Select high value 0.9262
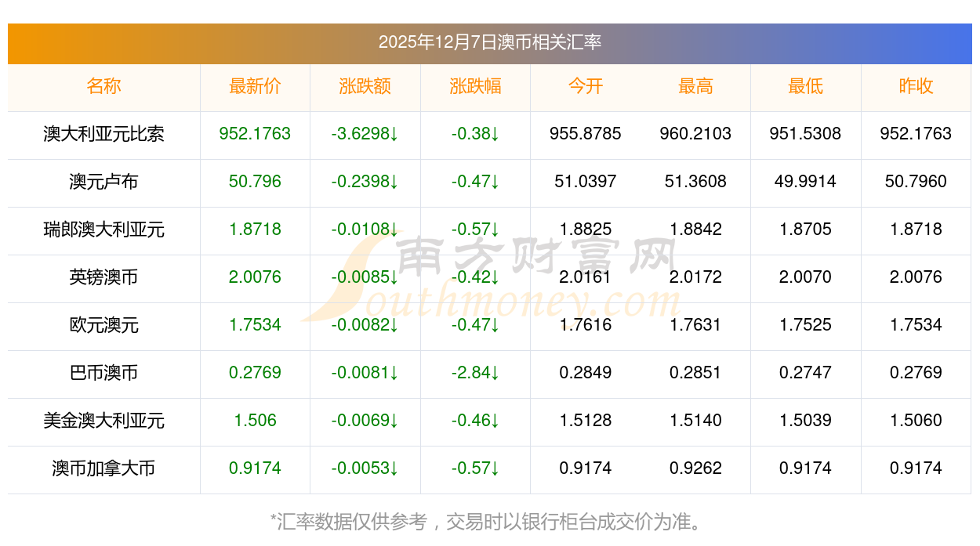This screenshot has width=980, height=546. (695, 468)
